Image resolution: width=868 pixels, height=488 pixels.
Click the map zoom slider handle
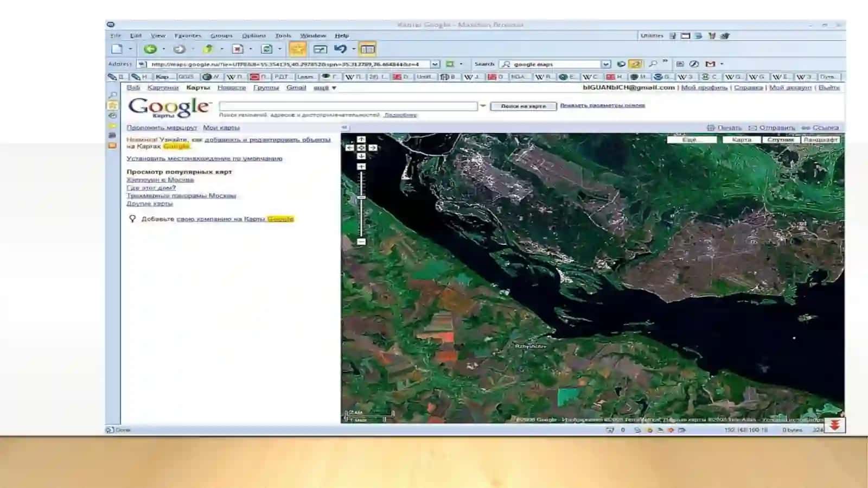(x=361, y=198)
